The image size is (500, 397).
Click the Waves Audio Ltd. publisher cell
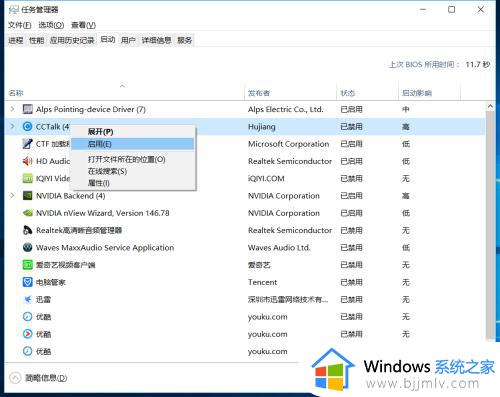pos(279,248)
